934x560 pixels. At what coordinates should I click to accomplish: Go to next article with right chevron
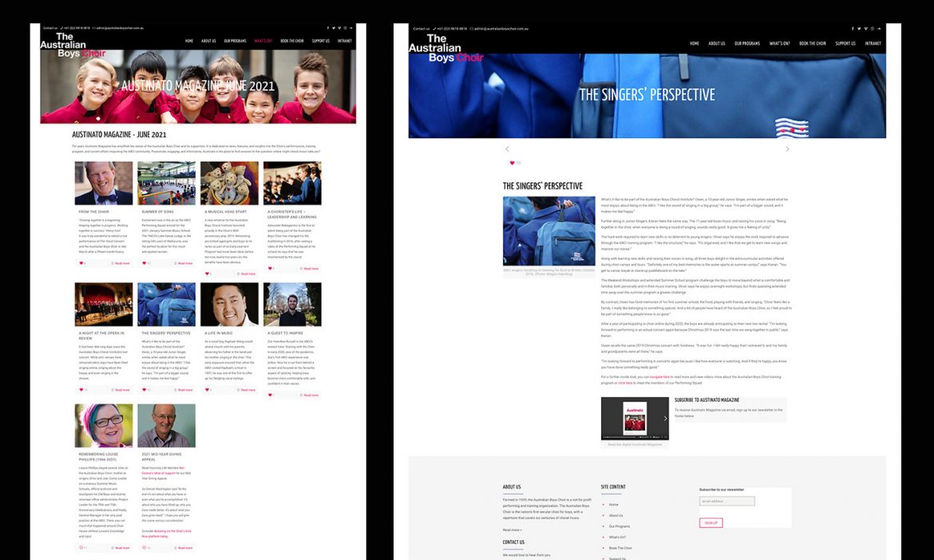(787, 149)
